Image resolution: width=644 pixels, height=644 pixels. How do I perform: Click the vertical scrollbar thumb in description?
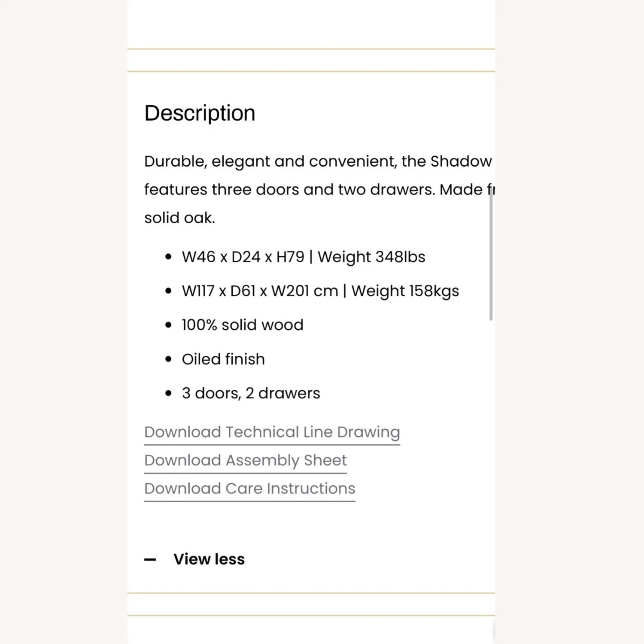(x=491, y=258)
